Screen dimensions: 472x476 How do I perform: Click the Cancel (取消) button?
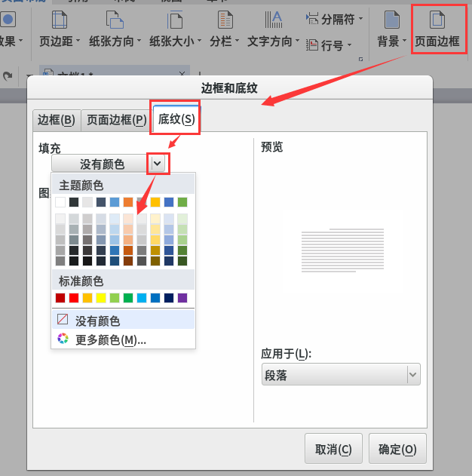333,449
